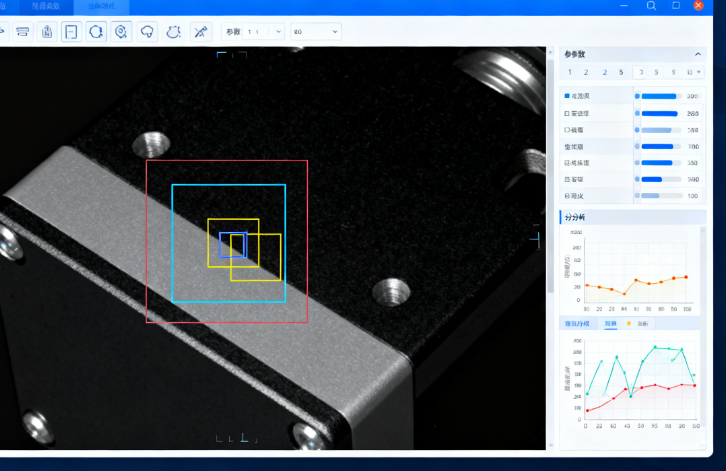Adjust the first parameter slider at 300
Image resolution: width=726 pixels, height=471 pixels.
coord(658,96)
